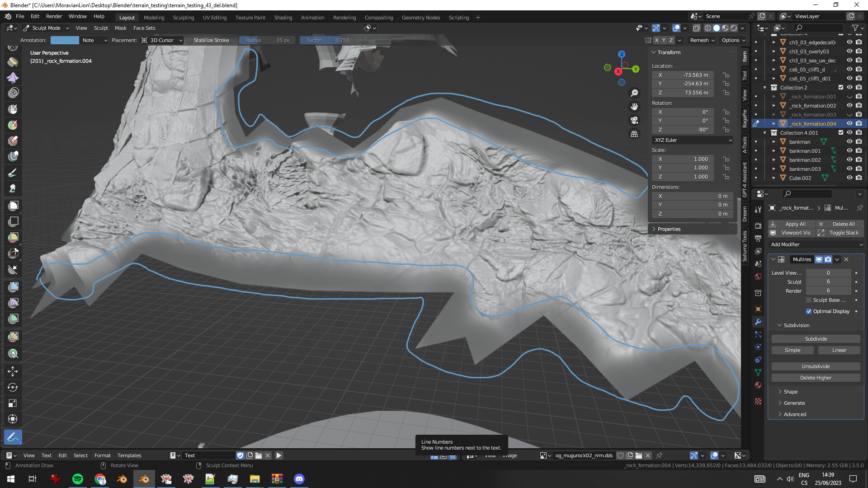
Task: Activate the Move tool
Action: [x=13, y=371]
